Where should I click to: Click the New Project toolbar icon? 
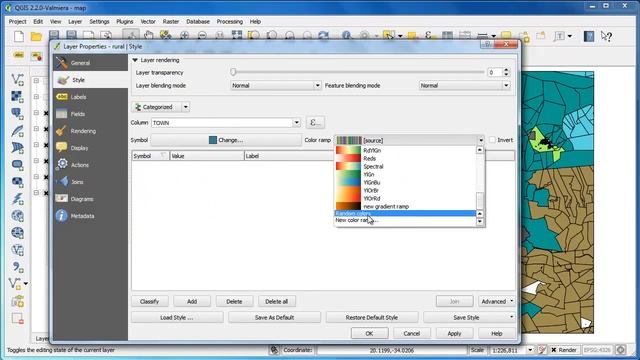click(19, 36)
